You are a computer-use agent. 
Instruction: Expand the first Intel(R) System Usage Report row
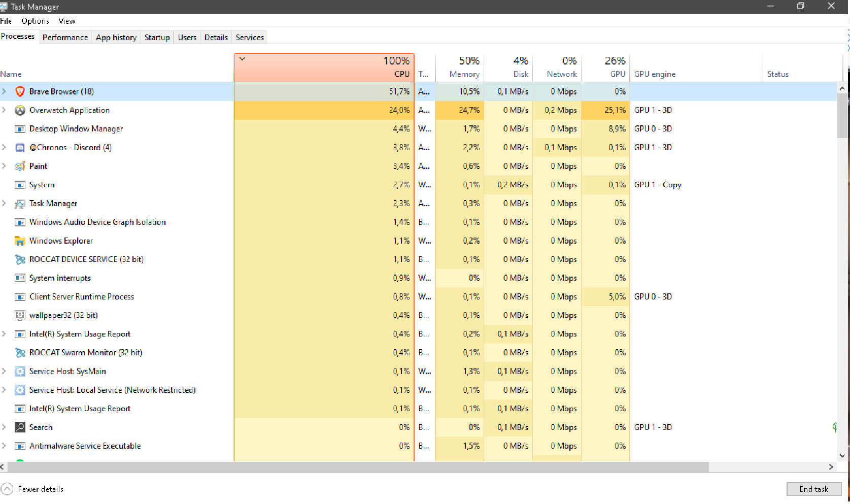click(4, 334)
